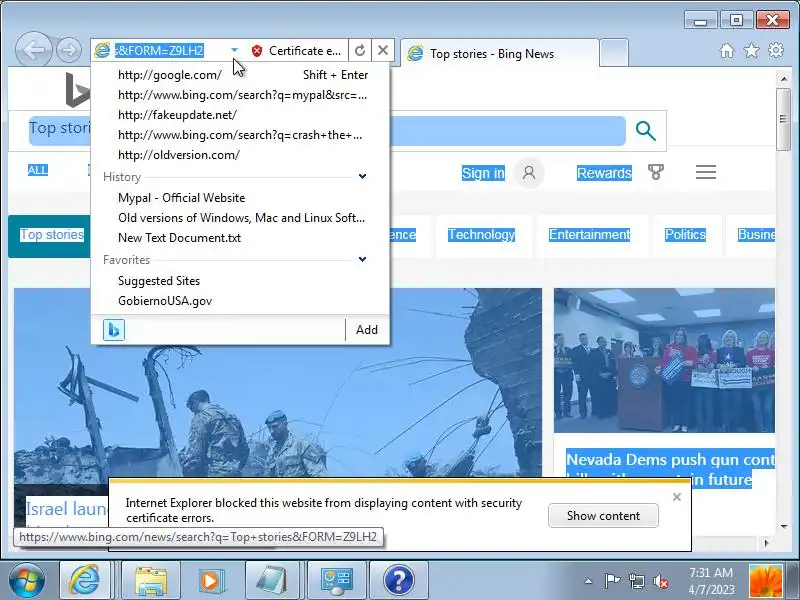Open the Israel launches headline story

tap(66, 509)
